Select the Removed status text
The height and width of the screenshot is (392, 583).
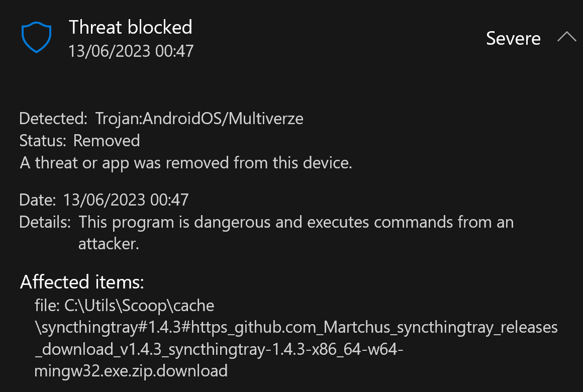pyautogui.click(x=107, y=141)
